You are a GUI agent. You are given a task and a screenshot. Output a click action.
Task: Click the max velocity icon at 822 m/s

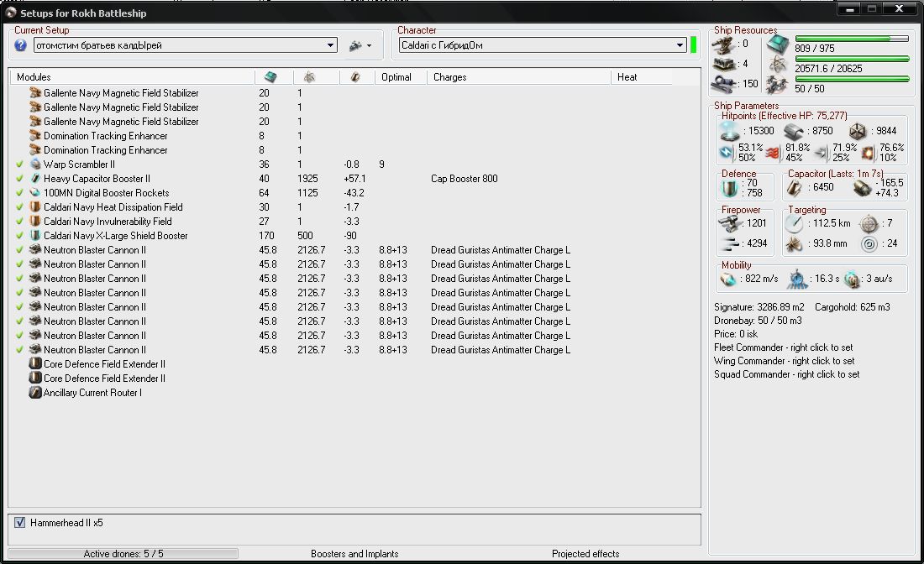[x=728, y=279]
